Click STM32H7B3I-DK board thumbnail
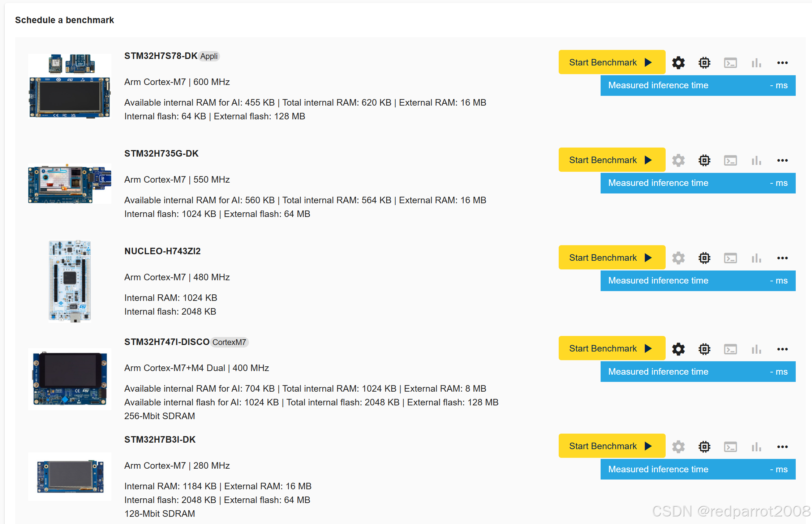Screen dimensions: 812x524 click(x=70, y=476)
